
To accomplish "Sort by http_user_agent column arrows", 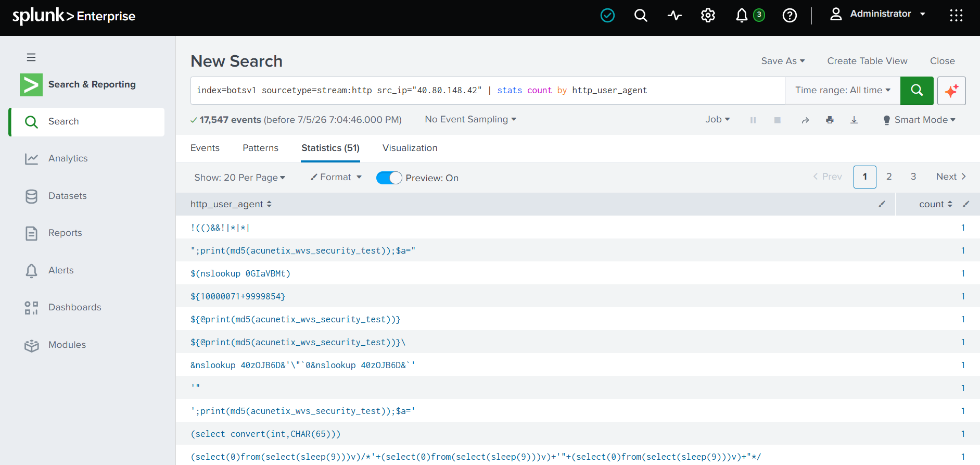I will (x=269, y=204).
